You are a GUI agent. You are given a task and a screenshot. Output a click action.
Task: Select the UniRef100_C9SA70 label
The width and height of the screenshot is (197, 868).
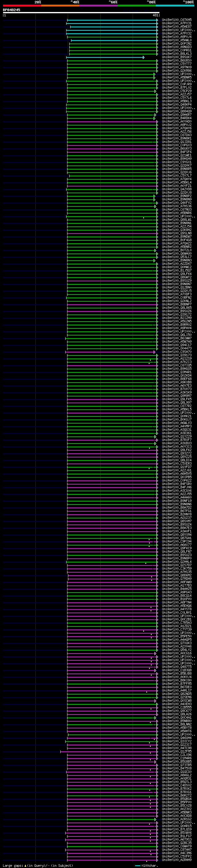pyautogui.click(x=177, y=352)
